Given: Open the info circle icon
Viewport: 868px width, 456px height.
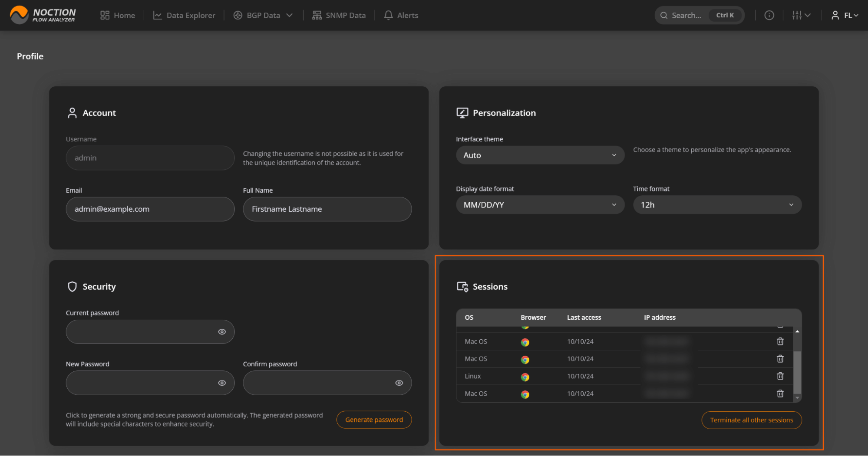Looking at the screenshot, I should pyautogui.click(x=769, y=15).
